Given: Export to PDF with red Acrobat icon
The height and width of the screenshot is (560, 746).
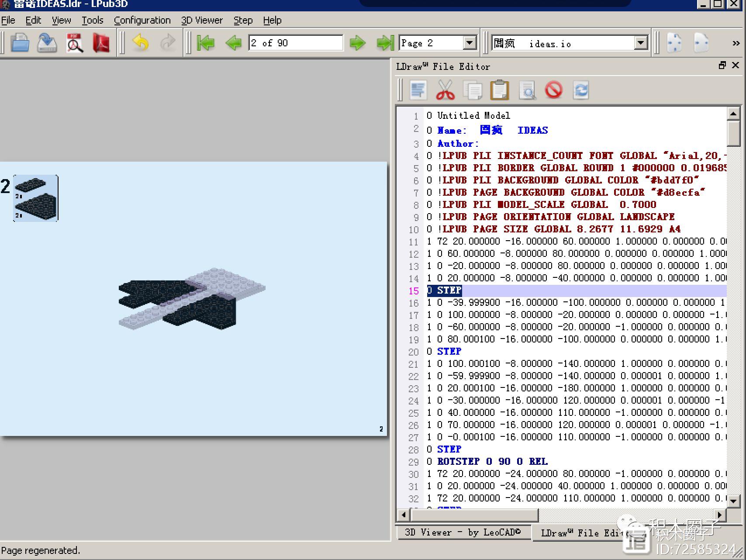Looking at the screenshot, I should pyautogui.click(x=101, y=43).
